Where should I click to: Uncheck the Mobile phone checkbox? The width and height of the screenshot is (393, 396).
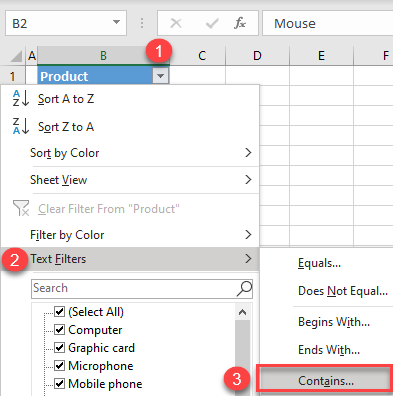59,384
